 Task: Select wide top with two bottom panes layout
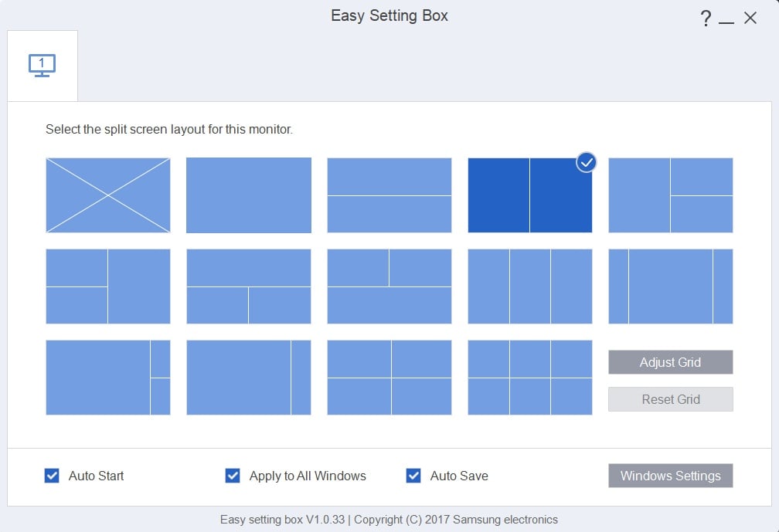pos(249,286)
